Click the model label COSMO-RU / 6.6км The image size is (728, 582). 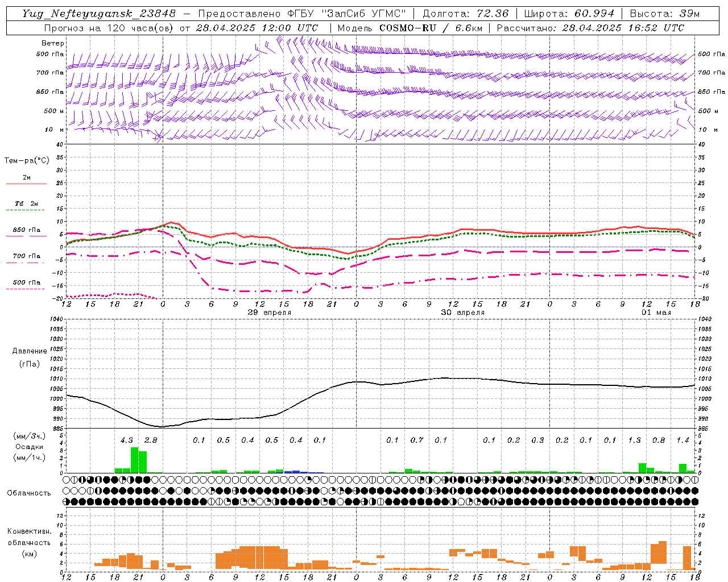(431, 28)
